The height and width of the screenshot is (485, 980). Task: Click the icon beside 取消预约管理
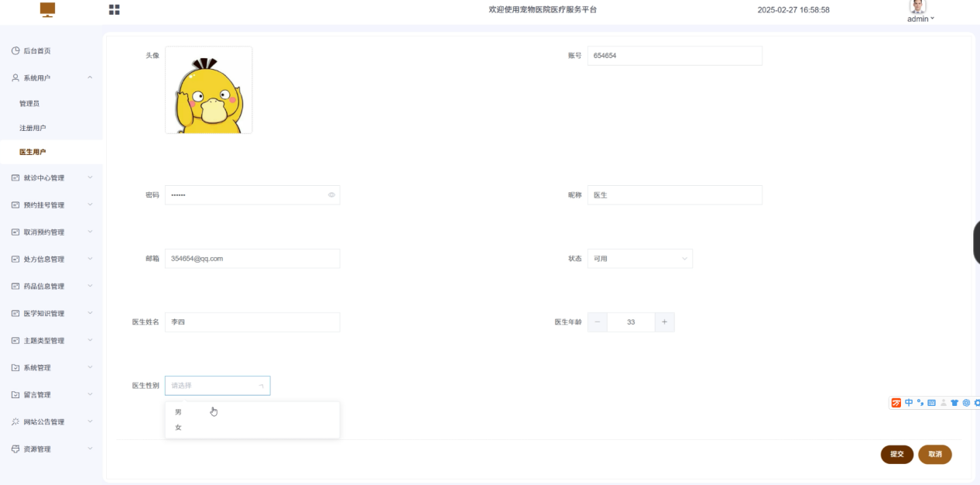pyautogui.click(x=15, y=232)
